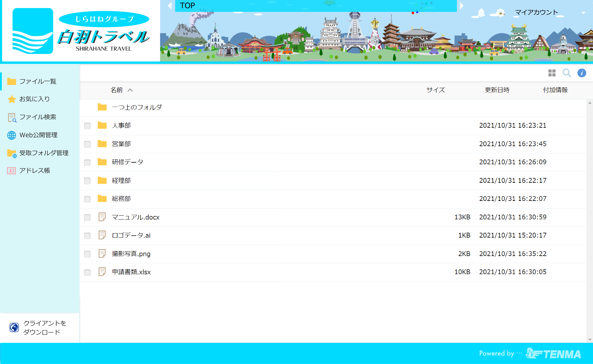
Task: Expand the マイアカウント dropdown arrow
Action: pyautogui.click(x=583, y=13)
